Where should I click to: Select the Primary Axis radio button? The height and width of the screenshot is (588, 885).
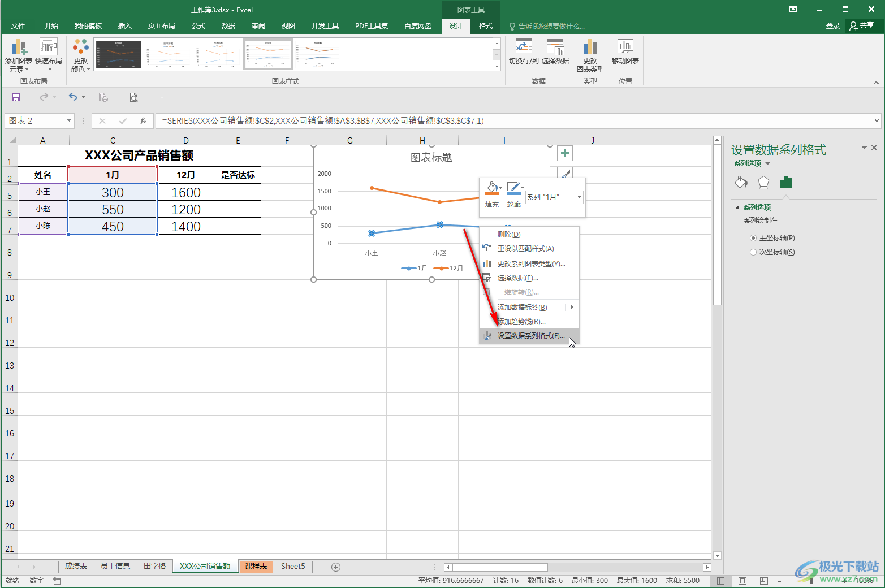753,238
